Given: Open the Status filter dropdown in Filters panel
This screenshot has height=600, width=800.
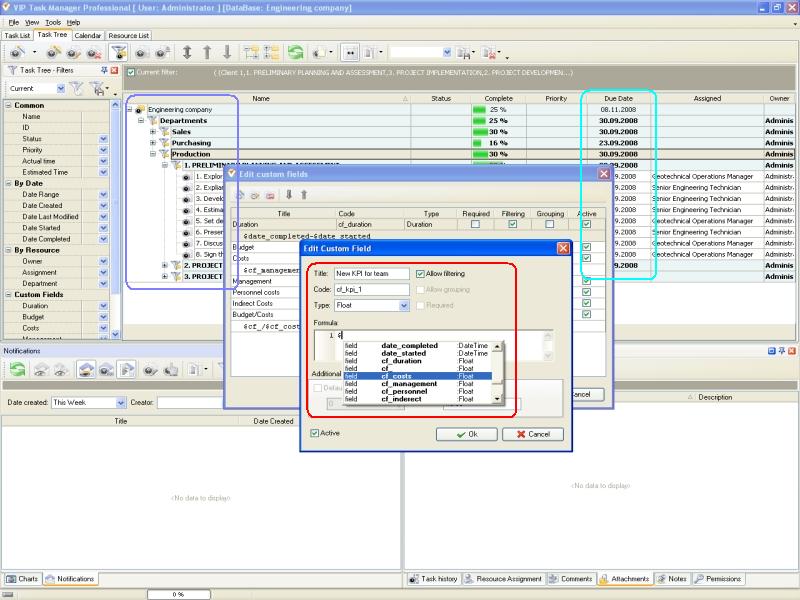Looking at the screenshot, I should [x=103, y=139].
